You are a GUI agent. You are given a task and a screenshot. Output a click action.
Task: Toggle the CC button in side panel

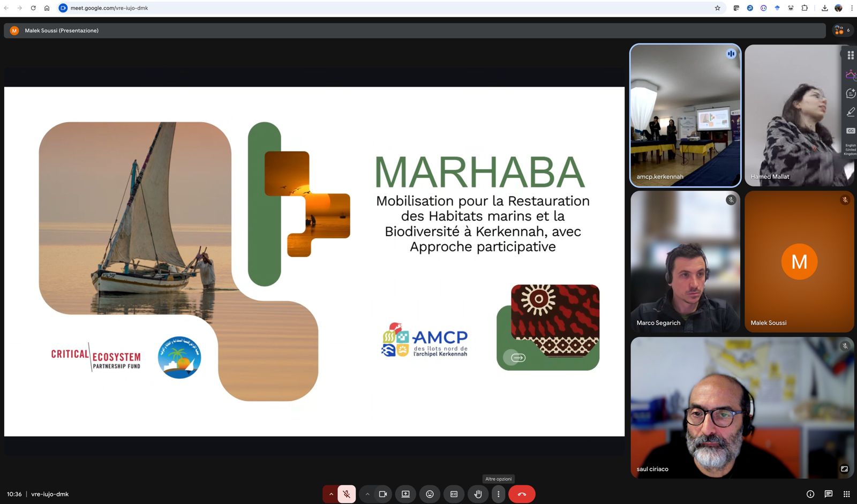coord(851,131)
